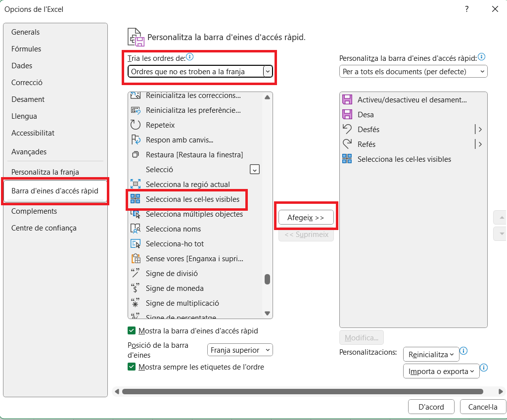Click the Sense vores paste icon
The width and height of the screenshot is (507, 420).
pyautogui.click(x=136, y=258)
